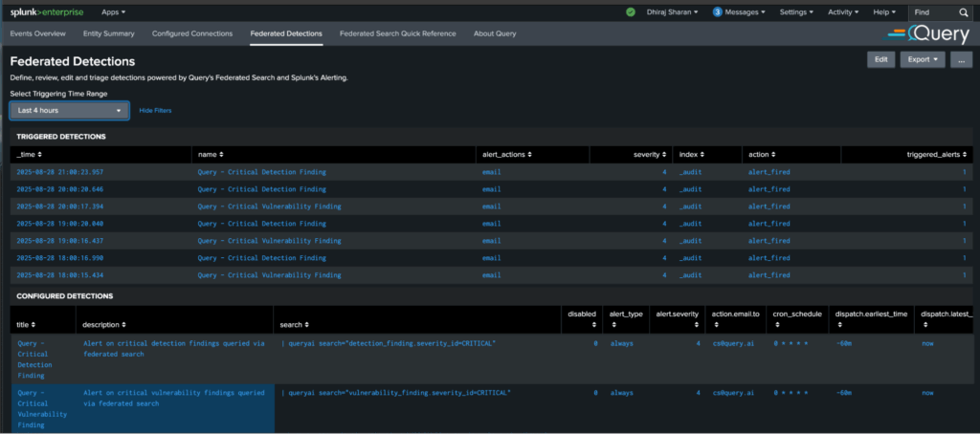Open the Help menu
980x434 pixels.
884,11
